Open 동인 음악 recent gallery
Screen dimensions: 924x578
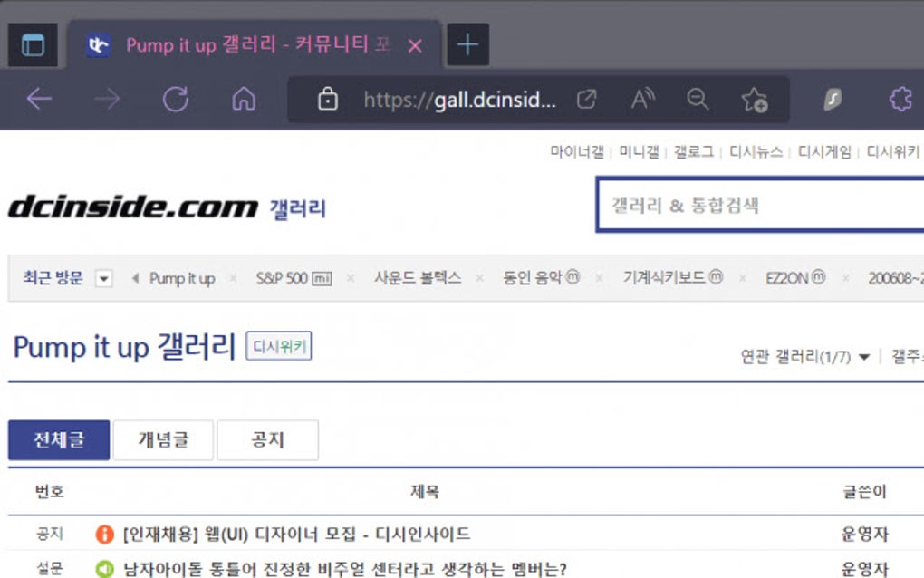click(541, 277)
